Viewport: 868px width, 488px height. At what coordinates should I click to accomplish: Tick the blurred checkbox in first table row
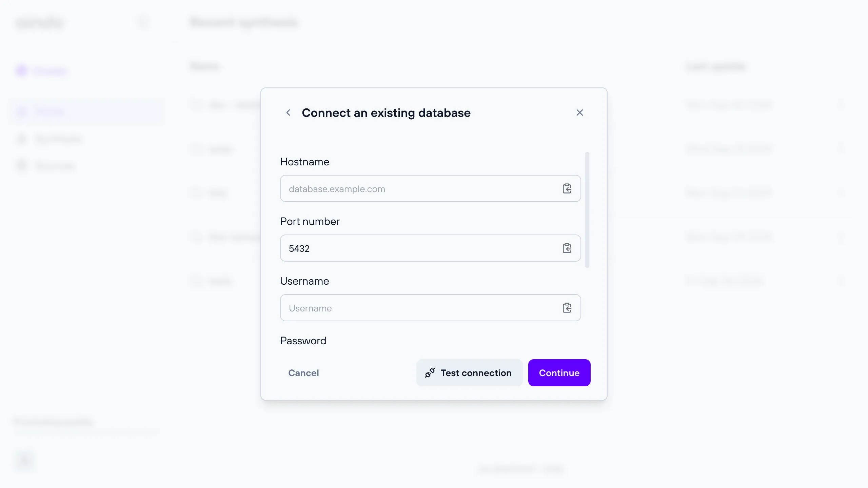197,105
